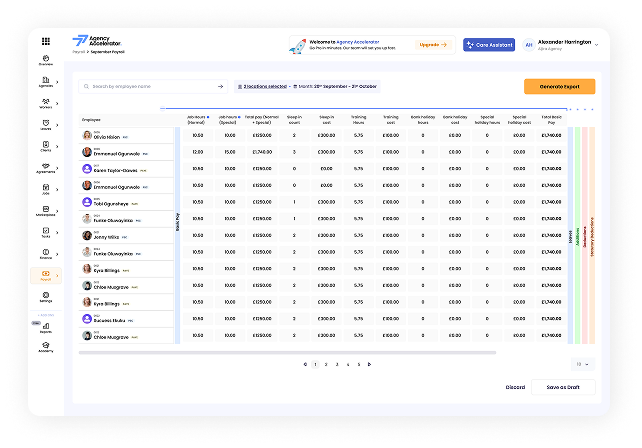This screenshot has width=642, height=448.
Task: Click the Generate Export button
Action: tap(559, 87)
